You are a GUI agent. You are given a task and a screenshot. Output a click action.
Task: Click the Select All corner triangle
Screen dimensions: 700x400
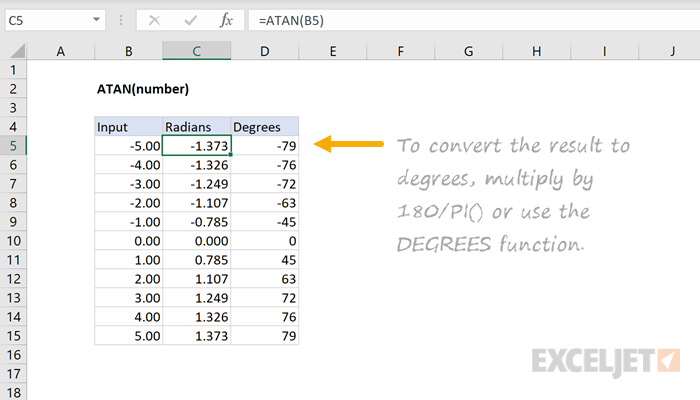click(17, 51)
